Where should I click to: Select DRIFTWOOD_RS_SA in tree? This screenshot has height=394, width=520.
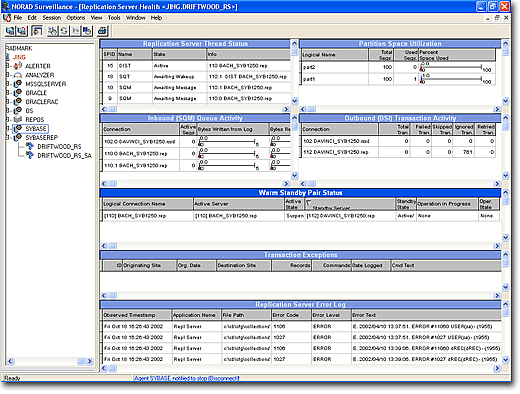coord(64,155)
